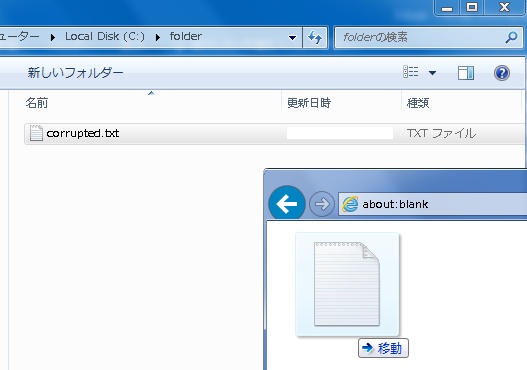This screenshot has width=527, height=370.
Task: Toggle the preview pane icon
Action: pyautogui.click(x=465, y=73)
